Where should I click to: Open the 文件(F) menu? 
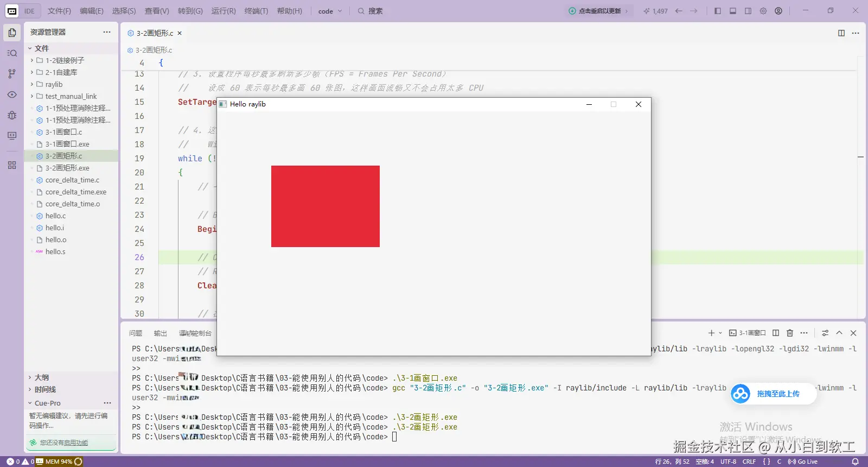(59, 11)
